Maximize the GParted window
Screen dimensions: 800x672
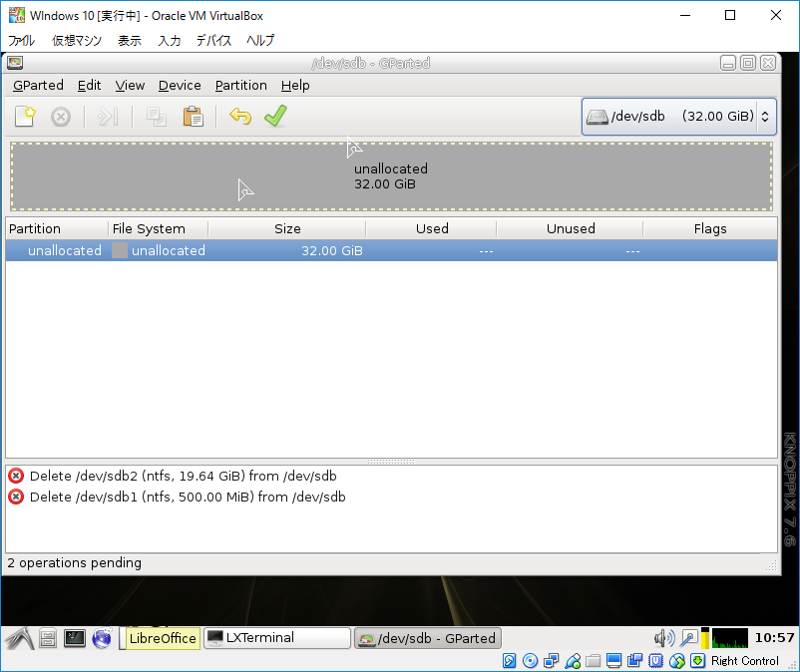click(x=748, y=63)
